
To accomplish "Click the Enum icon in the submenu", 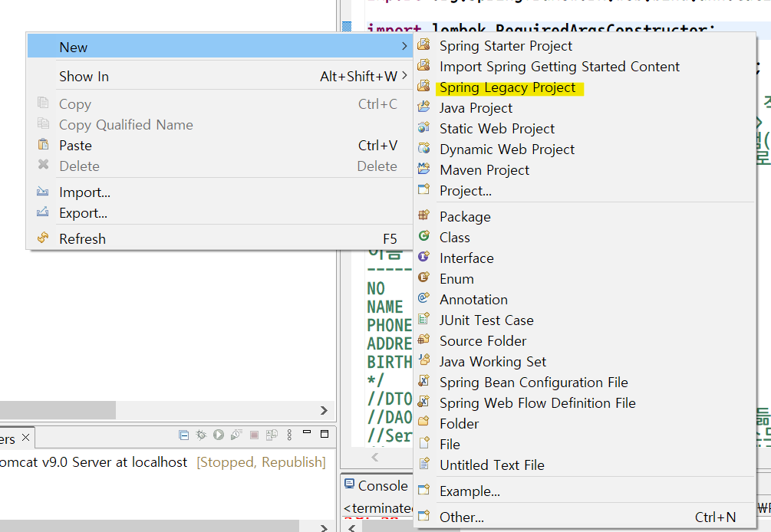I will (423, 277).
